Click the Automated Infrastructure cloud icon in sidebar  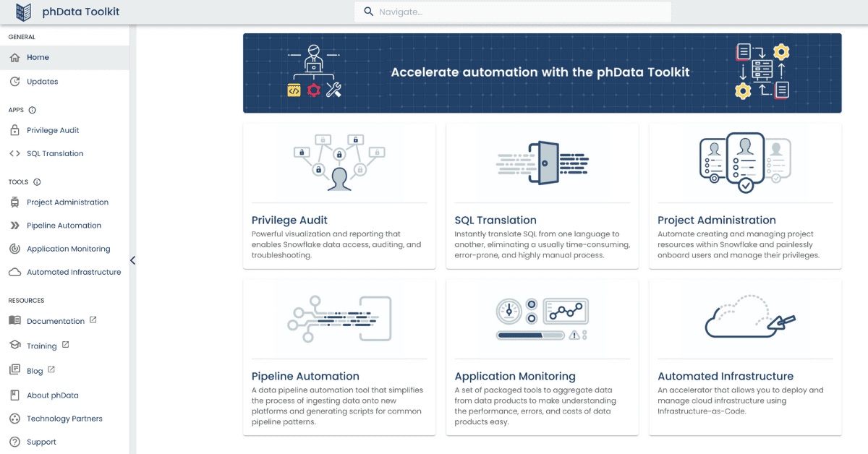point(14,273)
